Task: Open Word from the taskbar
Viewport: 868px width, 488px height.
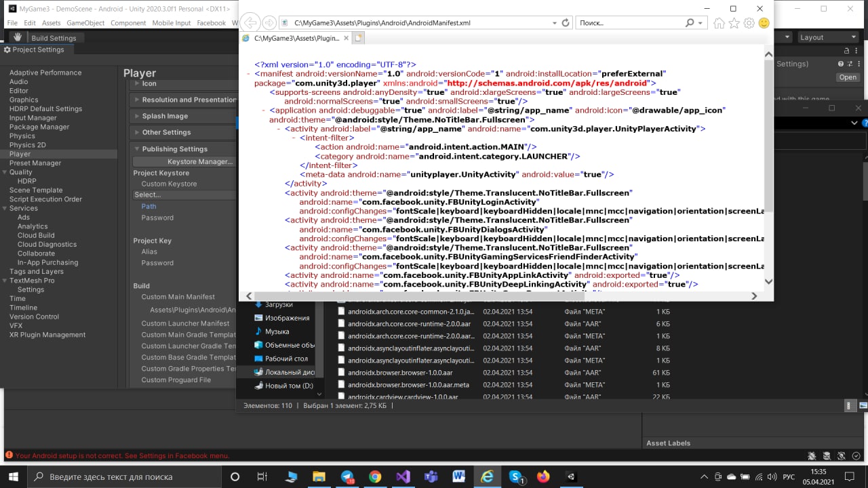Action: (459, 476)
